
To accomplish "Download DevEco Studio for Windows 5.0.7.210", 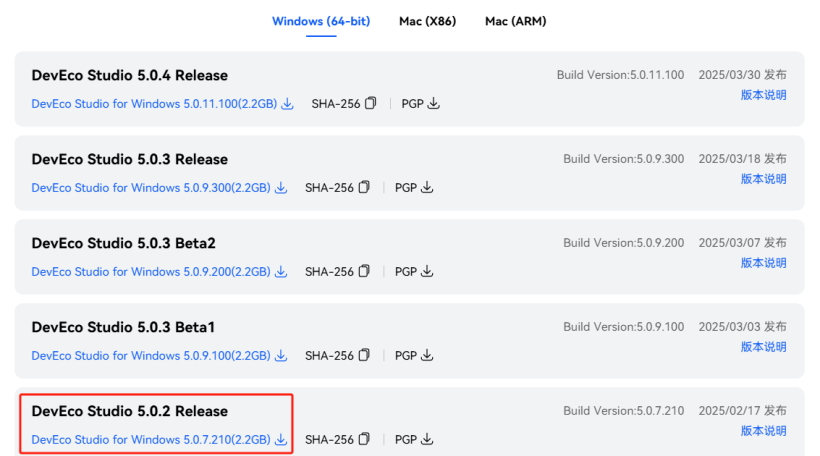I will point(159,439).
